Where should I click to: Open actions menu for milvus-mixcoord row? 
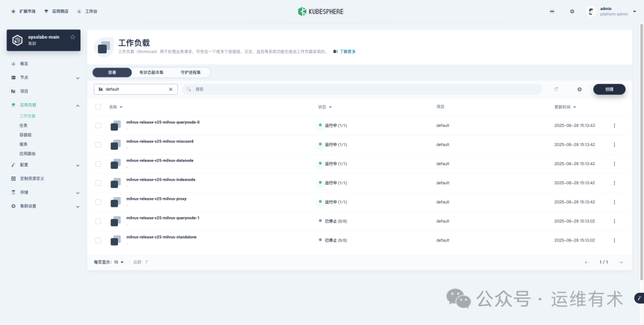[x=614, y=145]
